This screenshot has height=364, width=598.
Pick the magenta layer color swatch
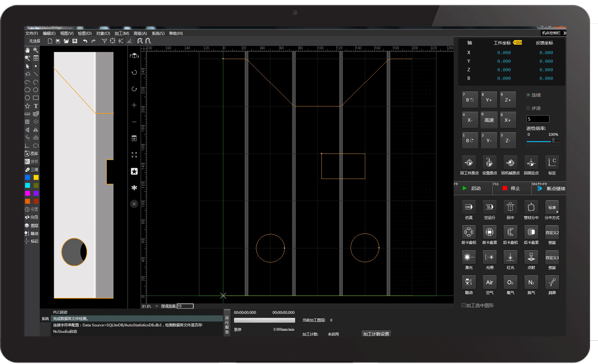[28, 193]
